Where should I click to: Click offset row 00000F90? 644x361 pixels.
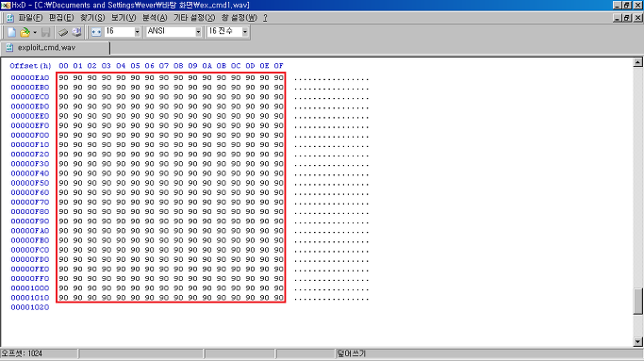pyautogui.click(x=30, y=221)
